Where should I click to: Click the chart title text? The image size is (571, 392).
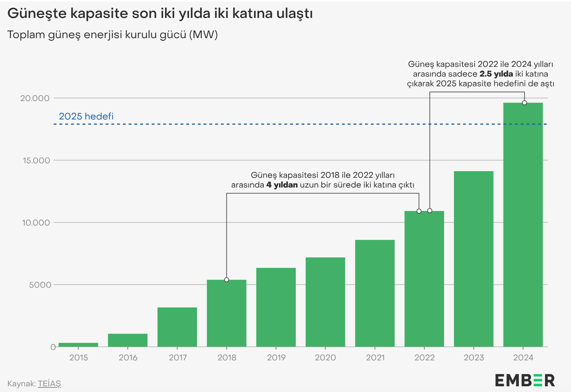click(x=160, y=13)
